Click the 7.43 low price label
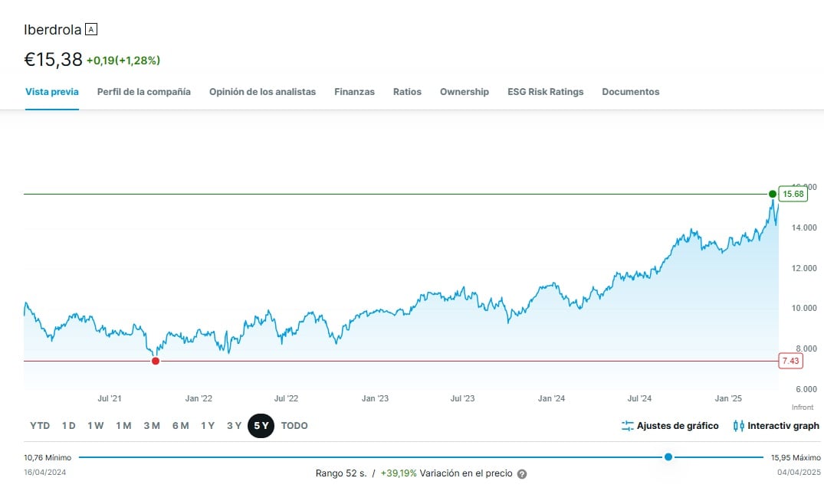This screenshot has width=824, height=504. pyautogui.click(x=790, y=361)
